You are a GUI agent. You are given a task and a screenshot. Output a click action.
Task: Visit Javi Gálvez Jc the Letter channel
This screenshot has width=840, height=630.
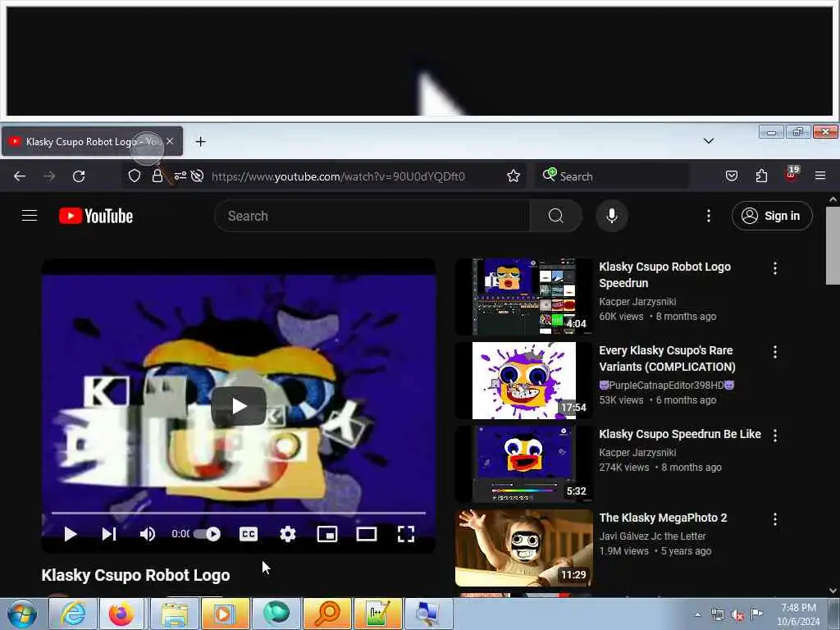click(652, 536)
